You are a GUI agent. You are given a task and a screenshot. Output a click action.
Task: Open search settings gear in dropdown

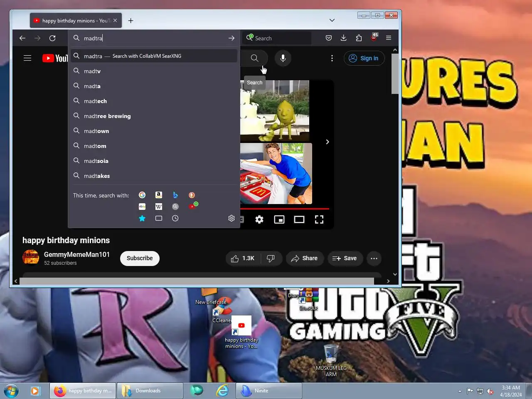[232, 218]
